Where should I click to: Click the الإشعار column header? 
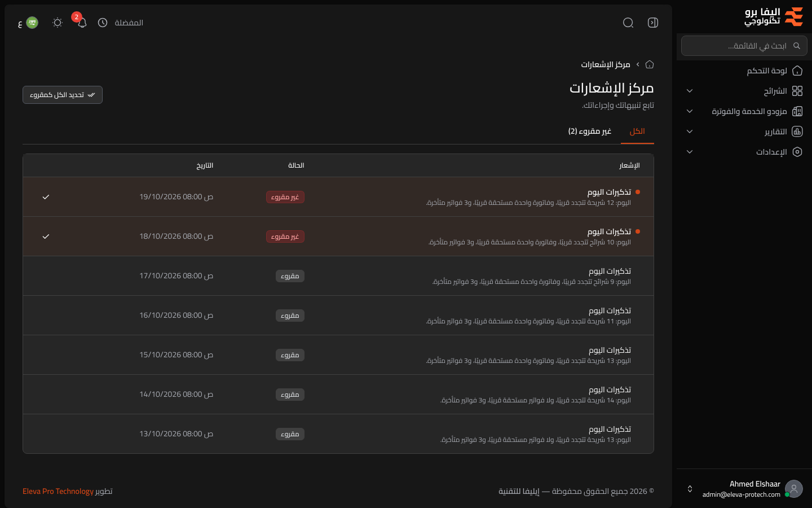pyautogui.click(x=629, y=165)
